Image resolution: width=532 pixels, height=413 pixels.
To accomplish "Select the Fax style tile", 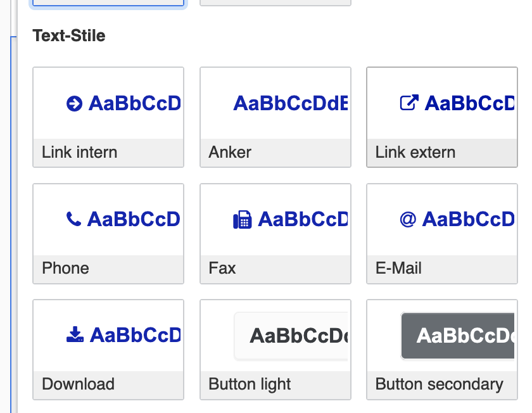I will click(x=275, y=234).
